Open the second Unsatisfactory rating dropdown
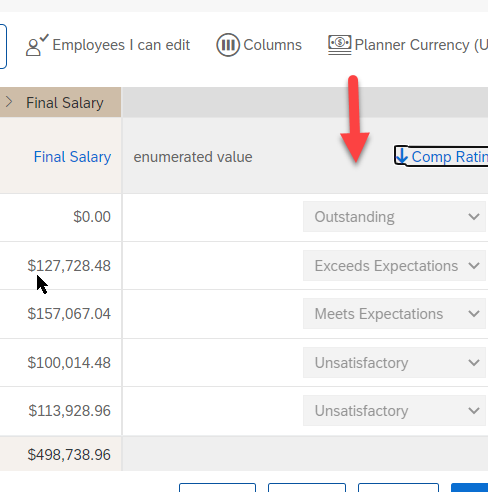Image resolution: width=488 pixels, height=492 pixels. point(394,411)
